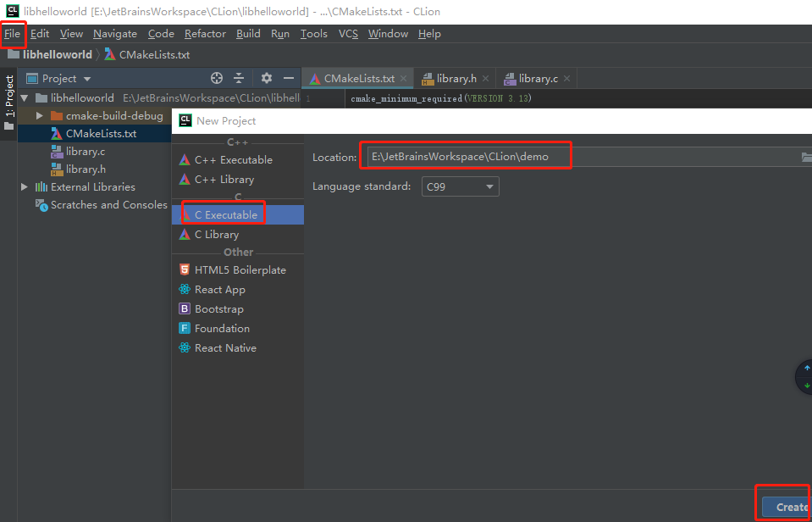Open the Navigate menu
Screen dimensions: 812x522
tap(115, 34)
